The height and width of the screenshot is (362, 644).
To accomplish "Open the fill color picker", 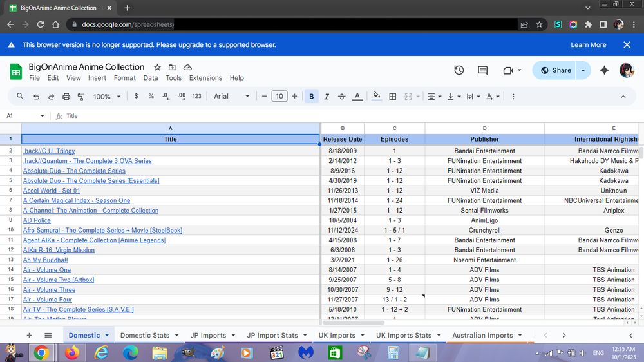I will [378, 97].
